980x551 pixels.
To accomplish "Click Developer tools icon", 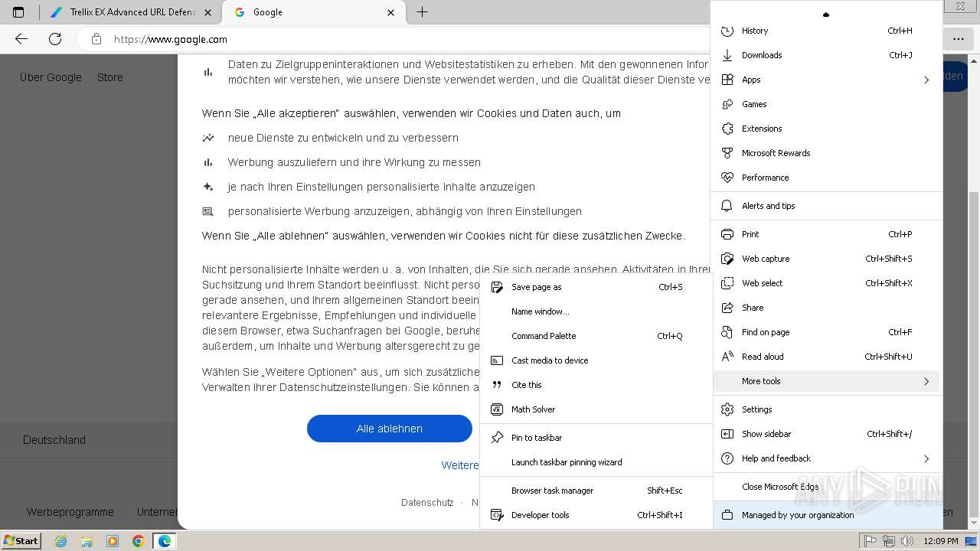I will point(497,515).
